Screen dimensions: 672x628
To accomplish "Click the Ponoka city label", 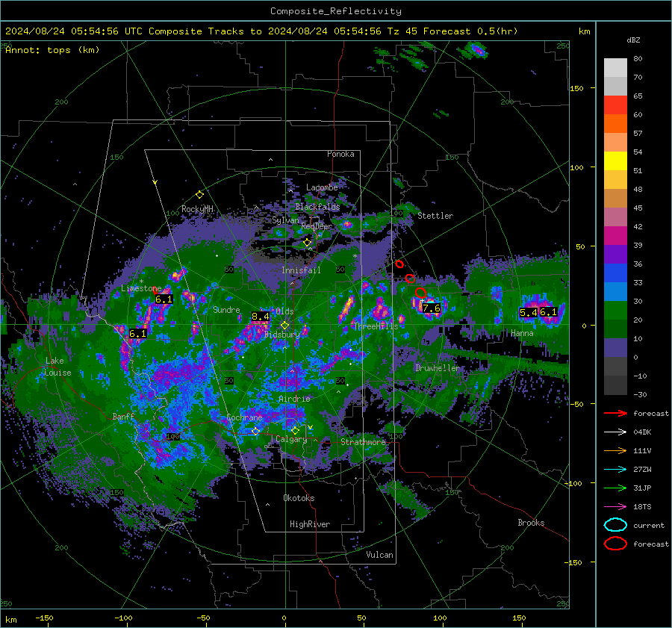I will pos(340,154).
